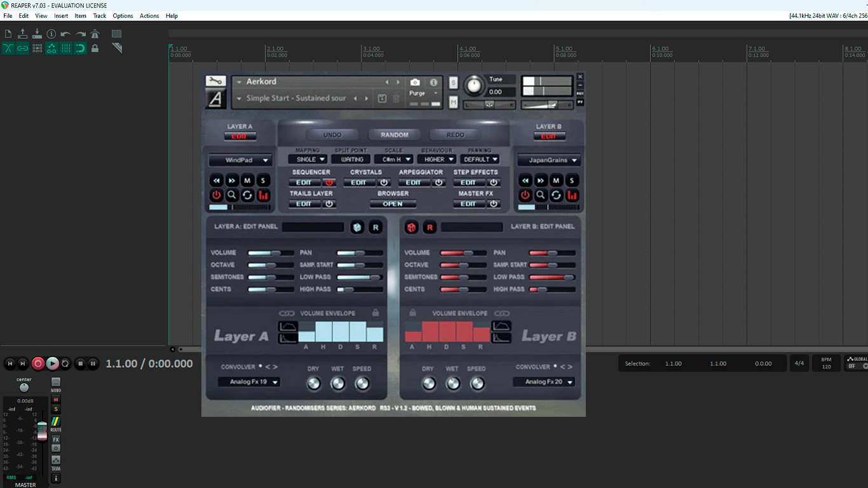Click the RANDOM button

[394, 135]
